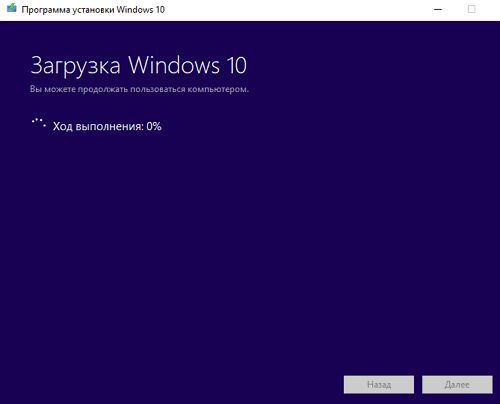Click the Windows 10 setup icon in title bar
500x404 pixels.
pos(11,8)
